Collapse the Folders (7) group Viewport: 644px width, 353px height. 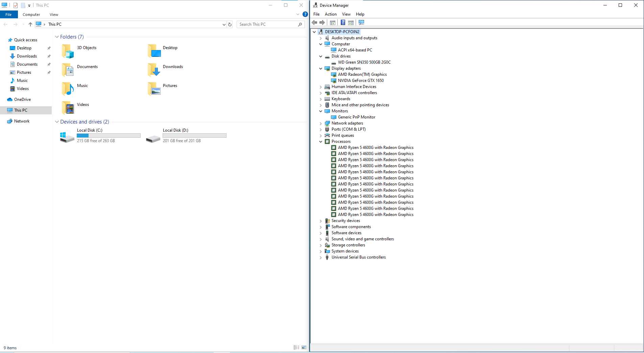(x=57, y=37)
